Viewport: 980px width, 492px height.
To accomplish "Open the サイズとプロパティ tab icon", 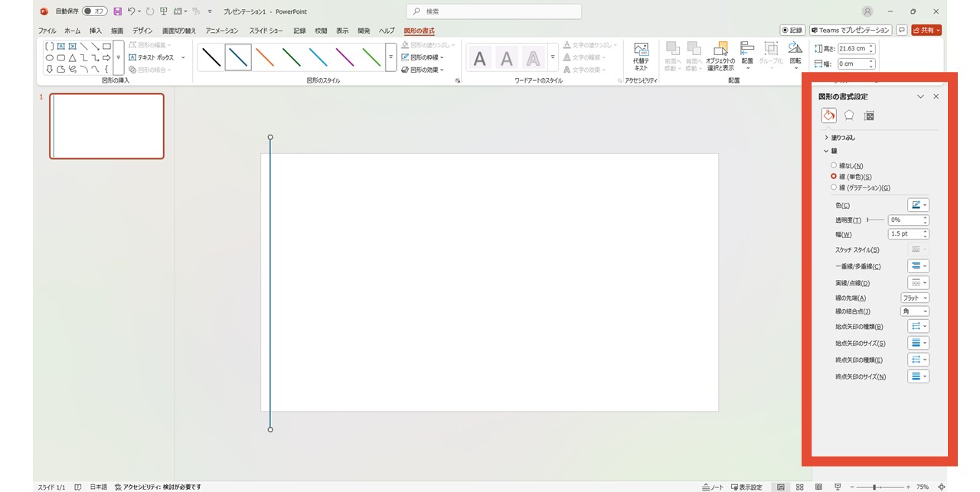I will (869, 116).
